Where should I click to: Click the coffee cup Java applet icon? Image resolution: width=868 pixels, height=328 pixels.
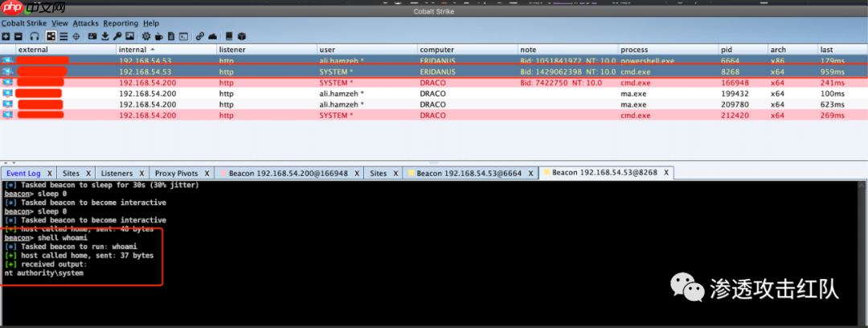click(x=158, y=36)
